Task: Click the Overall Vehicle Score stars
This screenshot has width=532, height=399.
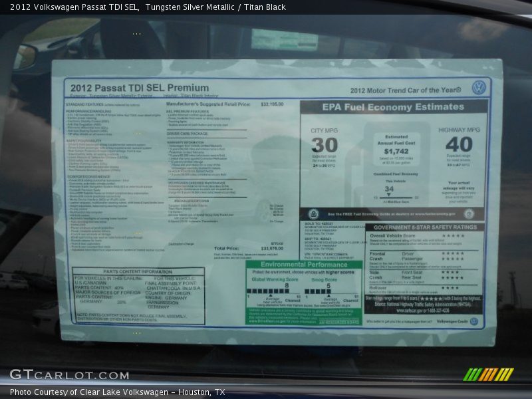Action: click(x=453, y=236)
